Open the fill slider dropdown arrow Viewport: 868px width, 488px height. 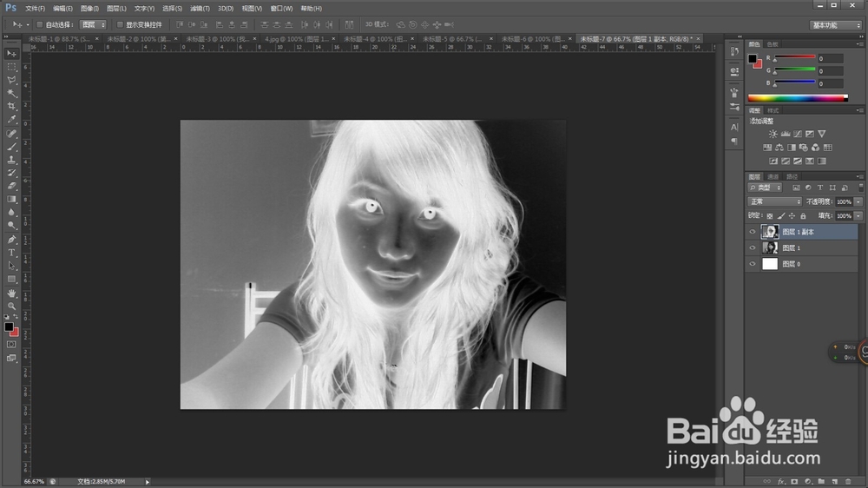[858, 216]
